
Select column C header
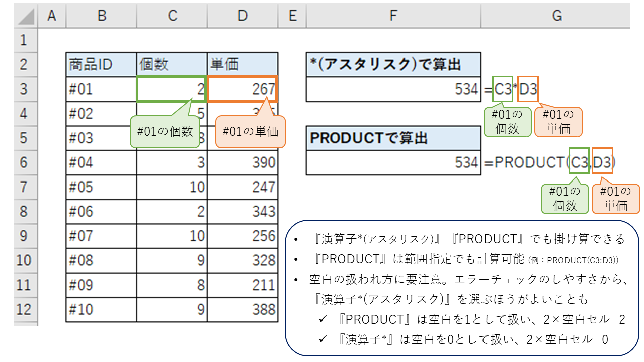(x=172, y=16)
